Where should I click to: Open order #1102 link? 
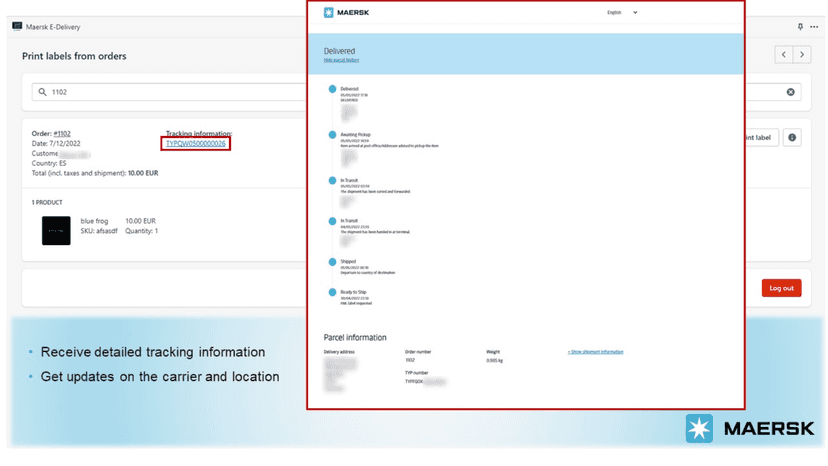62,134
